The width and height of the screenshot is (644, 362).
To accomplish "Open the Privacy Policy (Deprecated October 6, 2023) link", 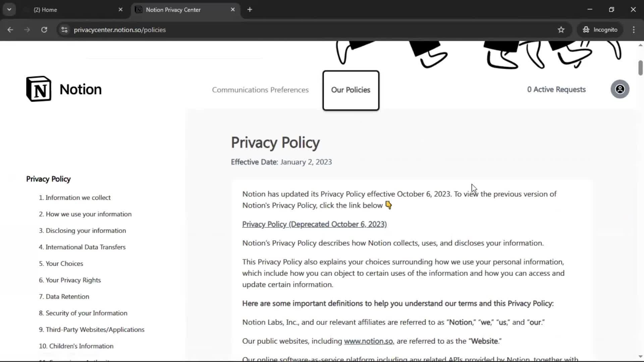I will click(314, 224).
